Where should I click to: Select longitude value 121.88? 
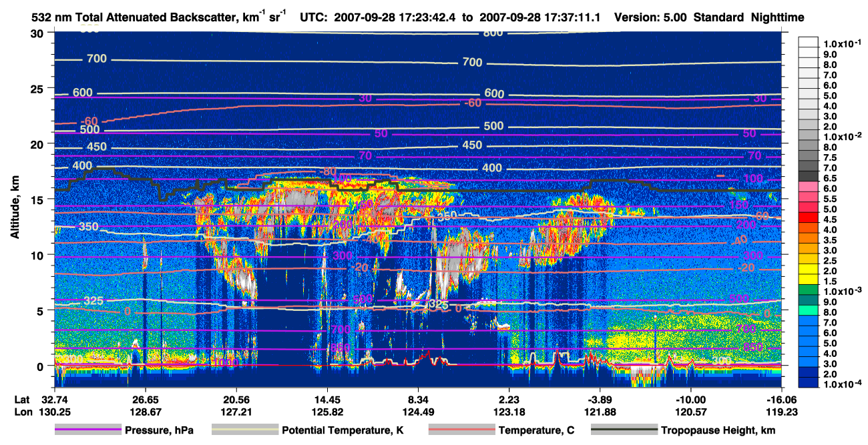pyautogui.click(x=600, y=412)
